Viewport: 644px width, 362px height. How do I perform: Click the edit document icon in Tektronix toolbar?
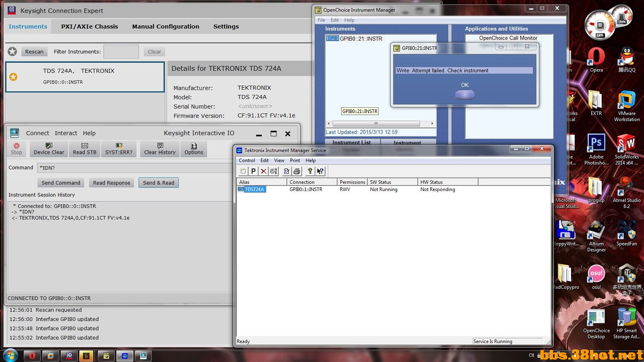287,171
